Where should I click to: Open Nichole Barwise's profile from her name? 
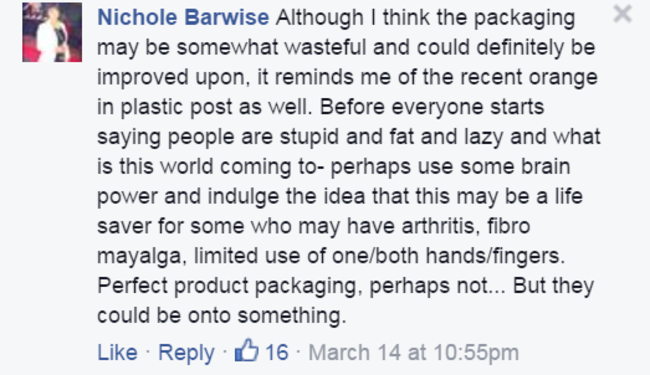point(183,18)
